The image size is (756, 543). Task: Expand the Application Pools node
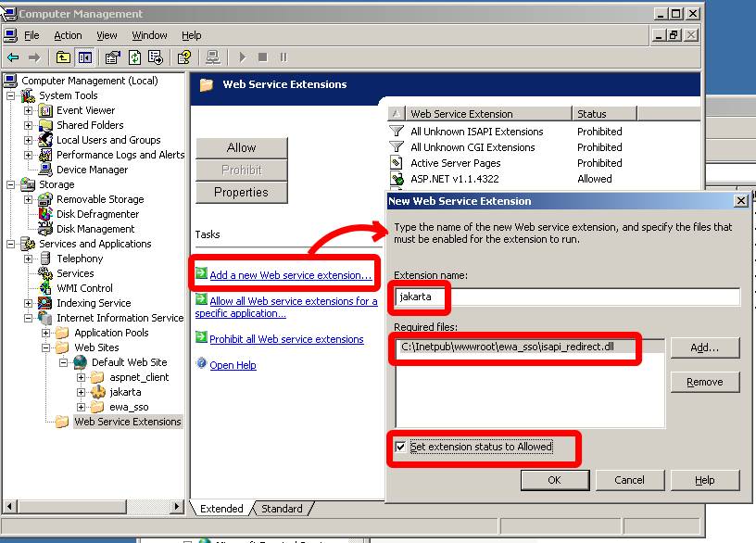pos(45,333)
